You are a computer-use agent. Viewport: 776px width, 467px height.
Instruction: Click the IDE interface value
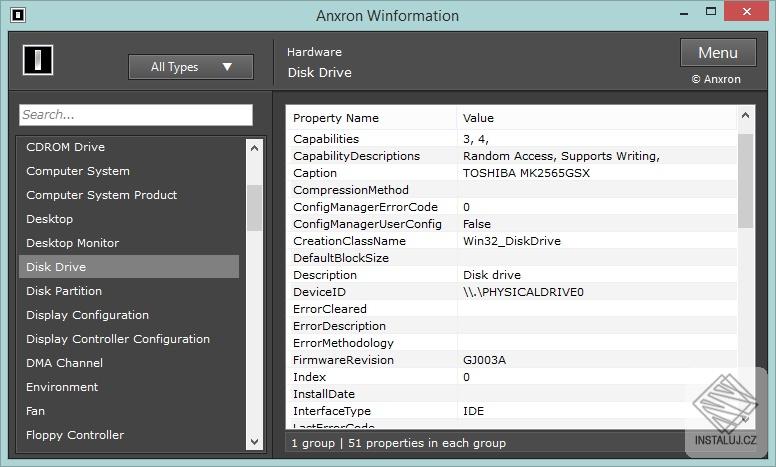click(x=473, y=411)
